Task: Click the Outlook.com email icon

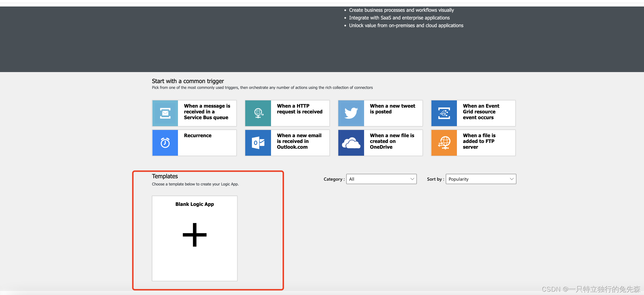Action: (258, 143)
